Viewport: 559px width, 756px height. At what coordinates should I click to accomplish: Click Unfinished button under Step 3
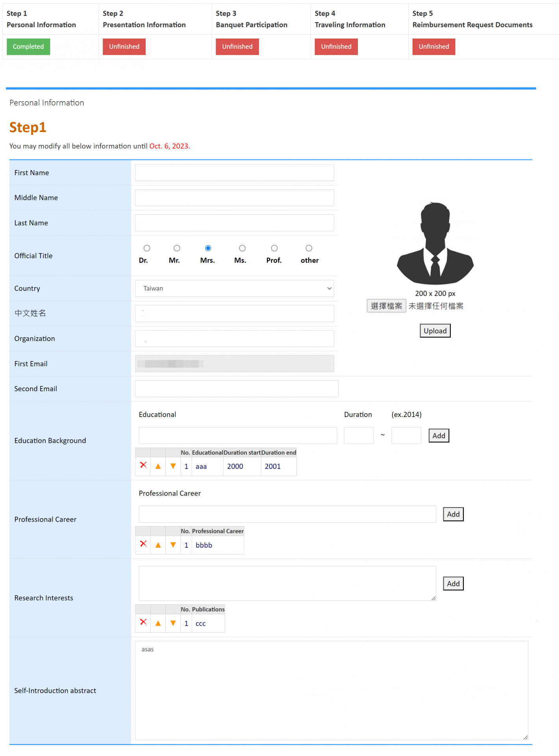[237, 46]
